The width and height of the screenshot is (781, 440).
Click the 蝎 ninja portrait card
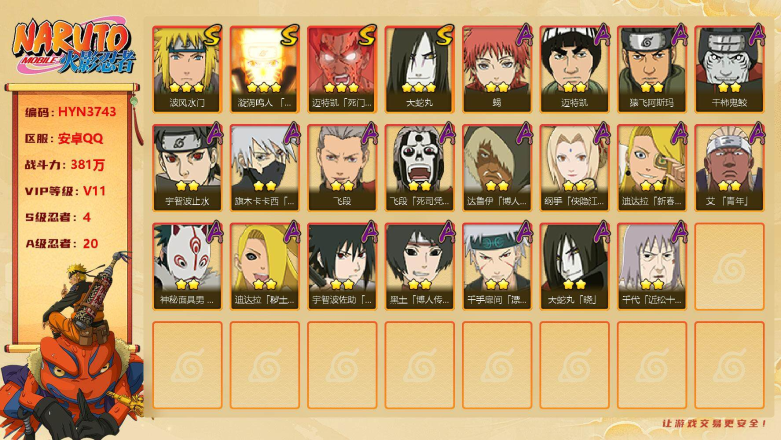click(x=497, y=69)
